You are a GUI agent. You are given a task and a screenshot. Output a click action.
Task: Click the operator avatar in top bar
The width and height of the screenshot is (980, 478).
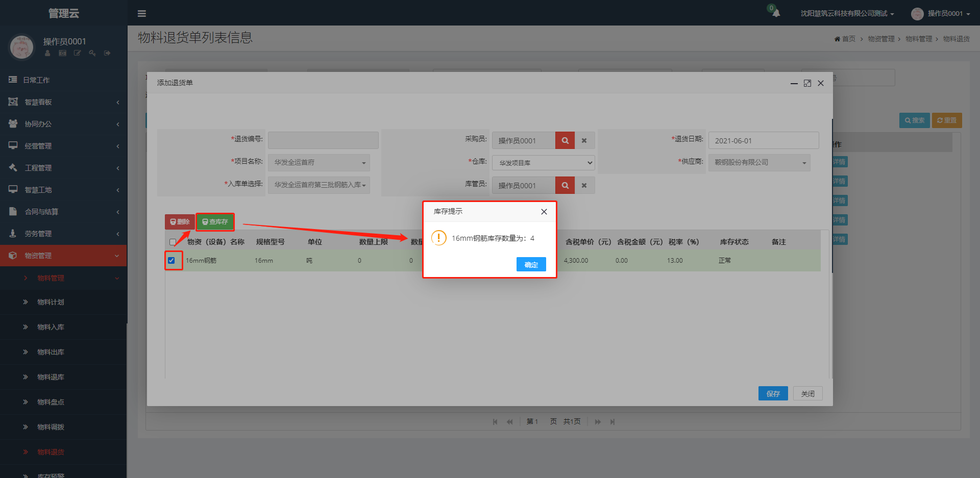[x=917, y=14]
